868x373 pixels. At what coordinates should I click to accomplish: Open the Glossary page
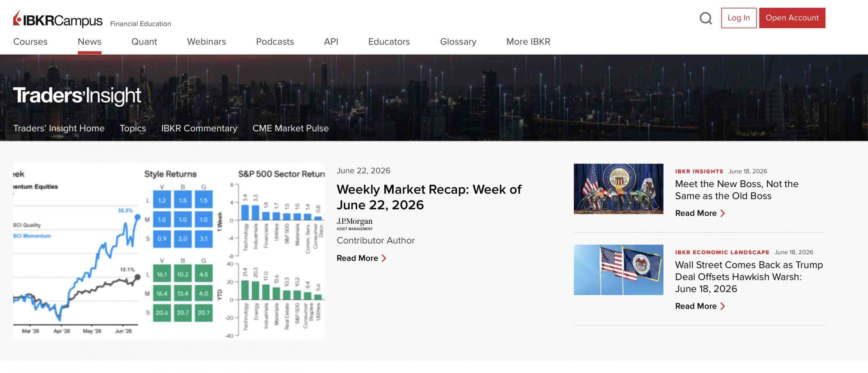pos(458,42)
